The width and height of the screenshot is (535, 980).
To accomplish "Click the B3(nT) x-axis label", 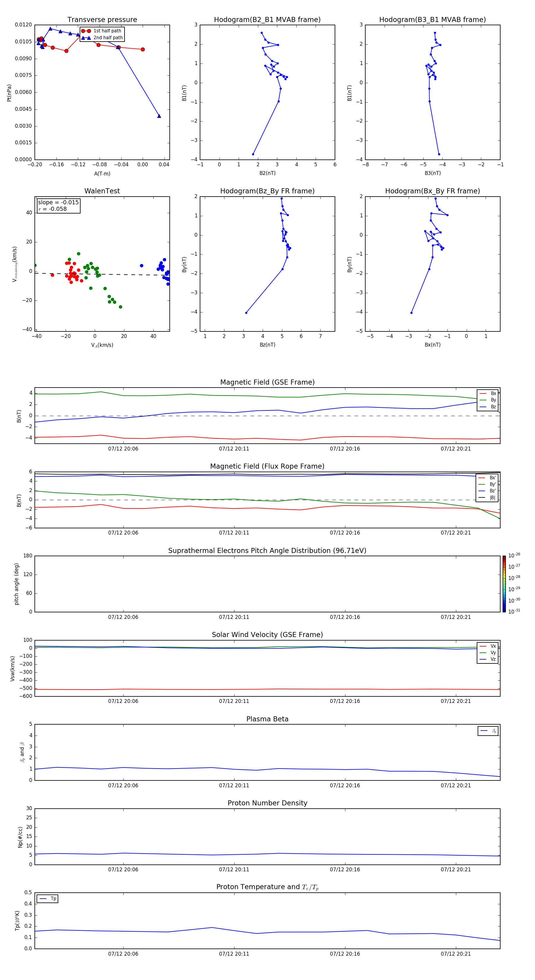I will pos(432,173).
